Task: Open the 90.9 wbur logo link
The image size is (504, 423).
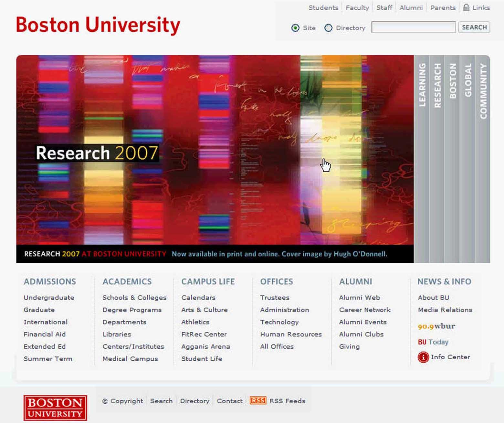Action: click(436, 326)
